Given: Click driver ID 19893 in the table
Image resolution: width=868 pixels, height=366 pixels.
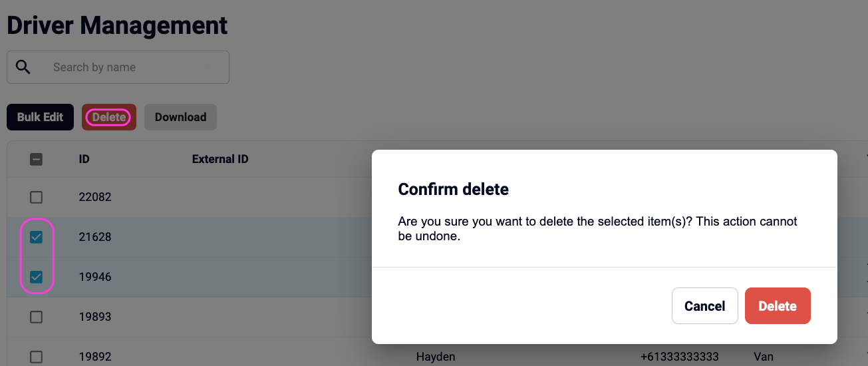Looking at the screenshot, I should point(94,317).
